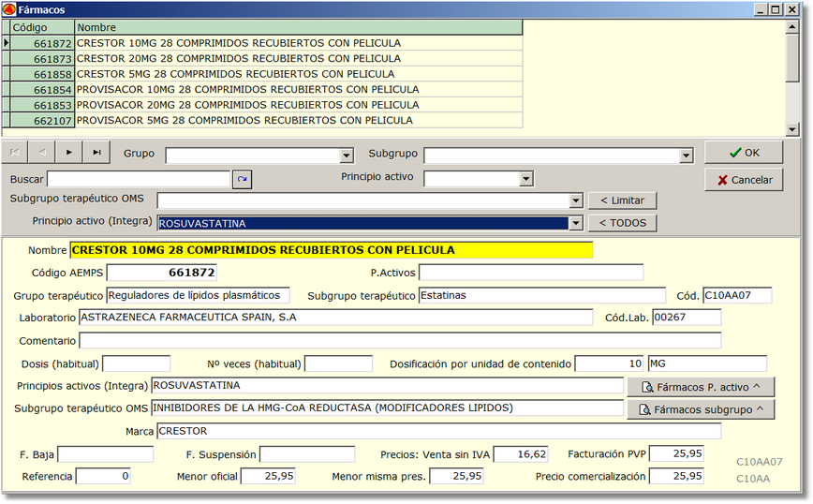This screenshot has height=504, width=813.
Task: Click code cell 661854
Action: (x=42, y=89)
